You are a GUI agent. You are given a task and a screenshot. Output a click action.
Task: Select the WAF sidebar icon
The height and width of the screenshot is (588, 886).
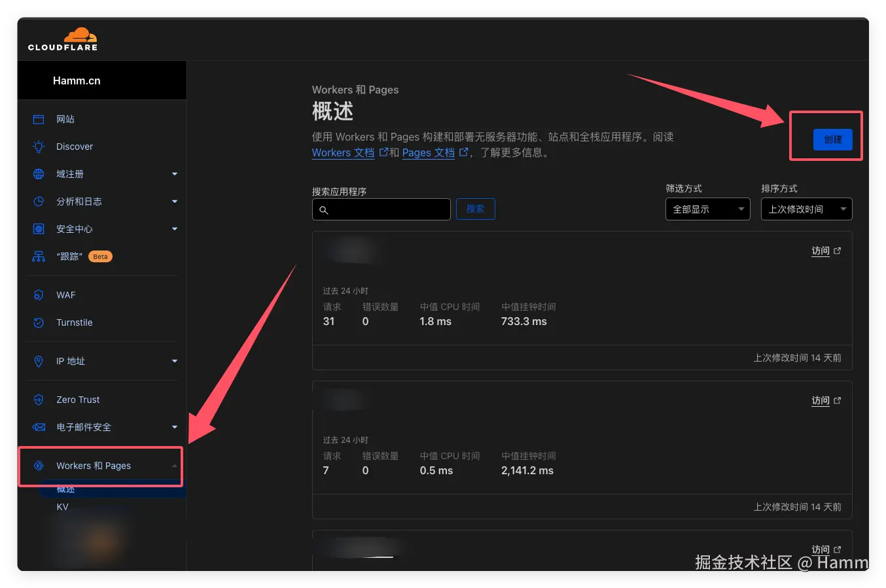[x=38, y=295]
